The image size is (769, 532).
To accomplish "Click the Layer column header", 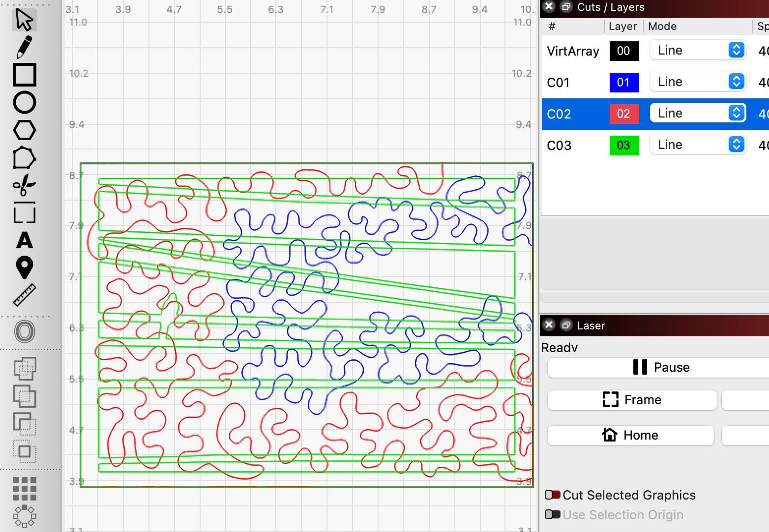I will pos(622,27).
